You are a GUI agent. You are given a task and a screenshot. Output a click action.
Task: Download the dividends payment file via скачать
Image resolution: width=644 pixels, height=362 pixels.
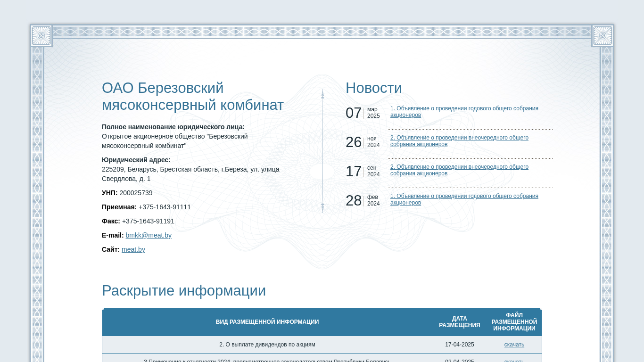[x=514, y=345]
